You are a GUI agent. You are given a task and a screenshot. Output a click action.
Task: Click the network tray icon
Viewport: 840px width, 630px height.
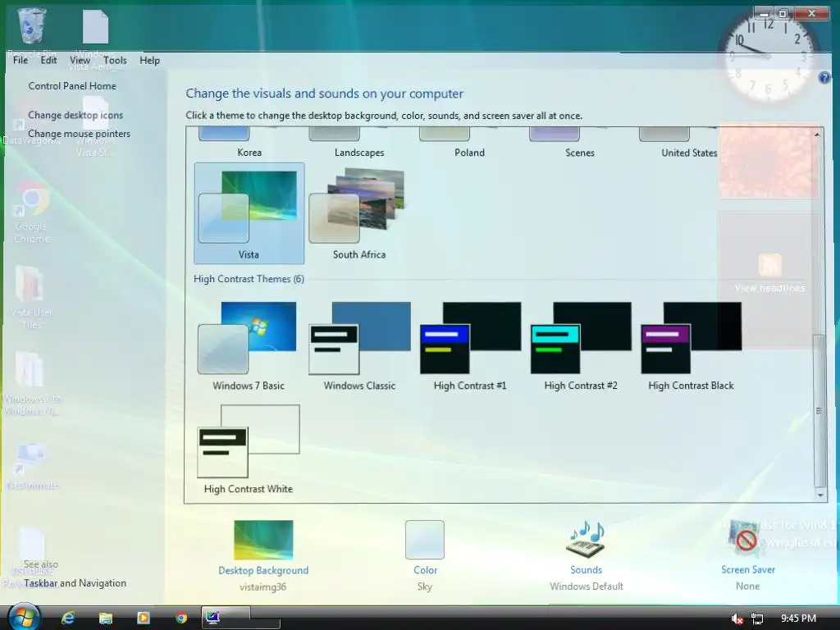coord(757,619)
